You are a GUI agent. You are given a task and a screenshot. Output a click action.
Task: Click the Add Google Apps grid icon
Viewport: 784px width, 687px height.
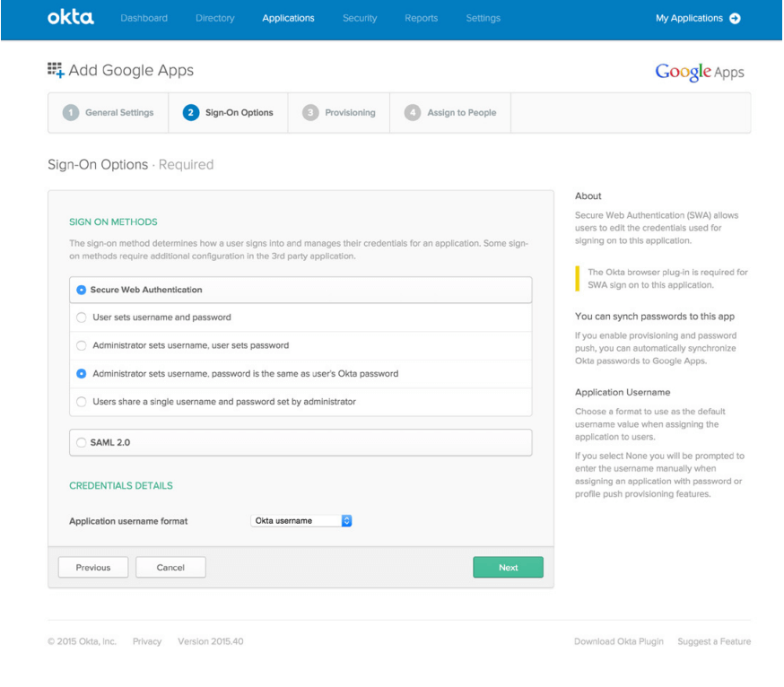click(x=54, y=69)
